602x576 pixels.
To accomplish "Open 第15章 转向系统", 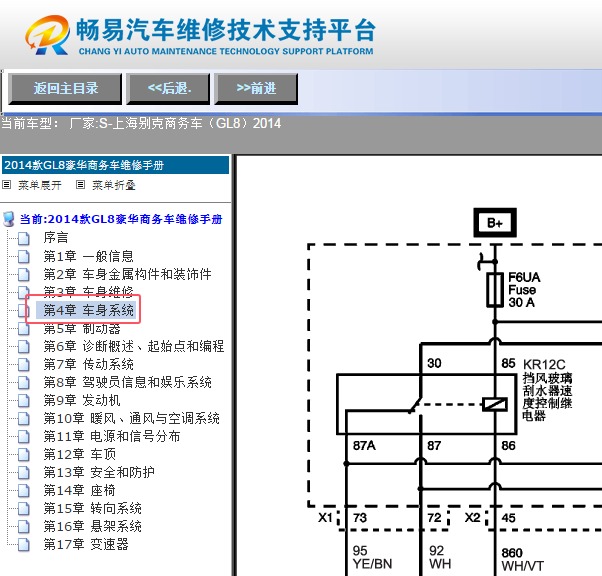I will 92,508.
